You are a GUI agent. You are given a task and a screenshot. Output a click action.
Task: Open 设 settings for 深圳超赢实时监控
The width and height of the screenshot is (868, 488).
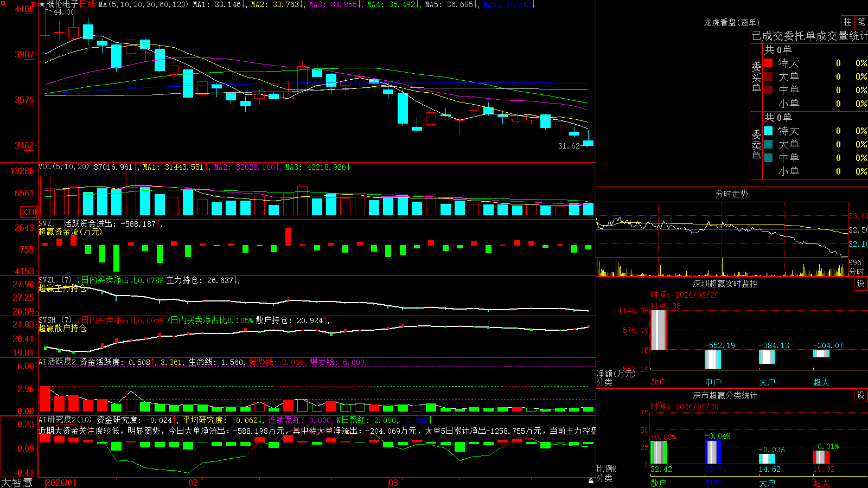(x=861, y=284)
